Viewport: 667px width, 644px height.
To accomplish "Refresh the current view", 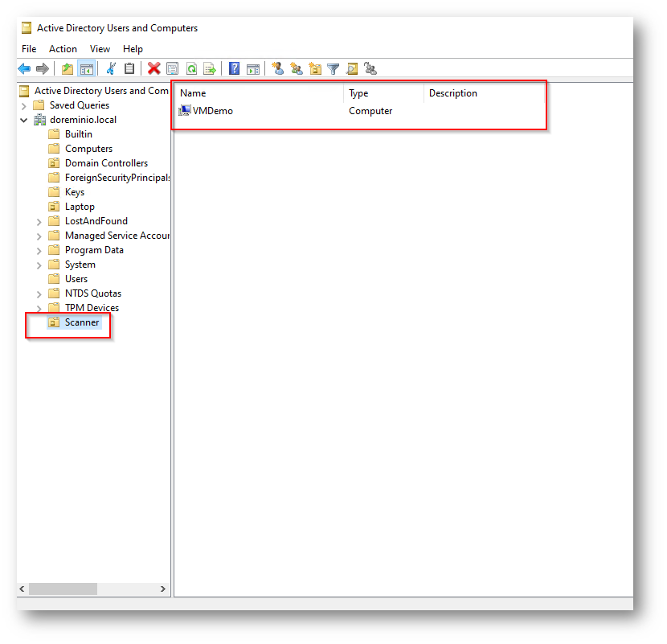I will pos(192,68).
